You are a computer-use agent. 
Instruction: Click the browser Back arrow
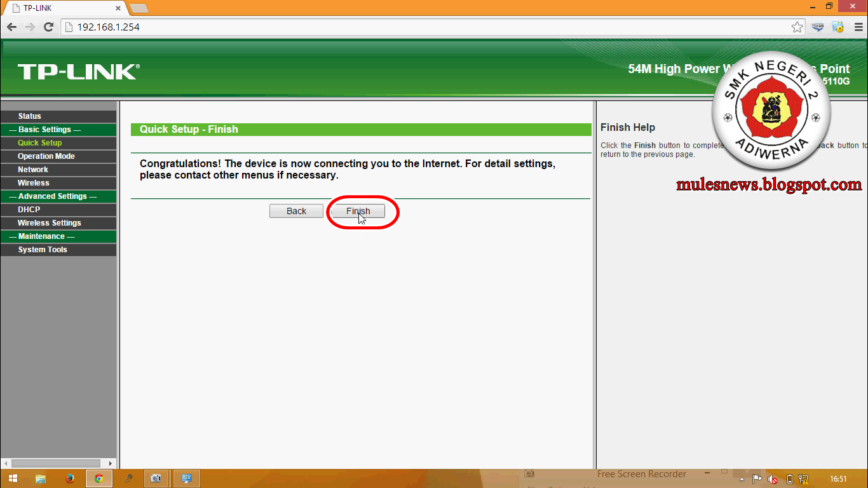(11, 27)
